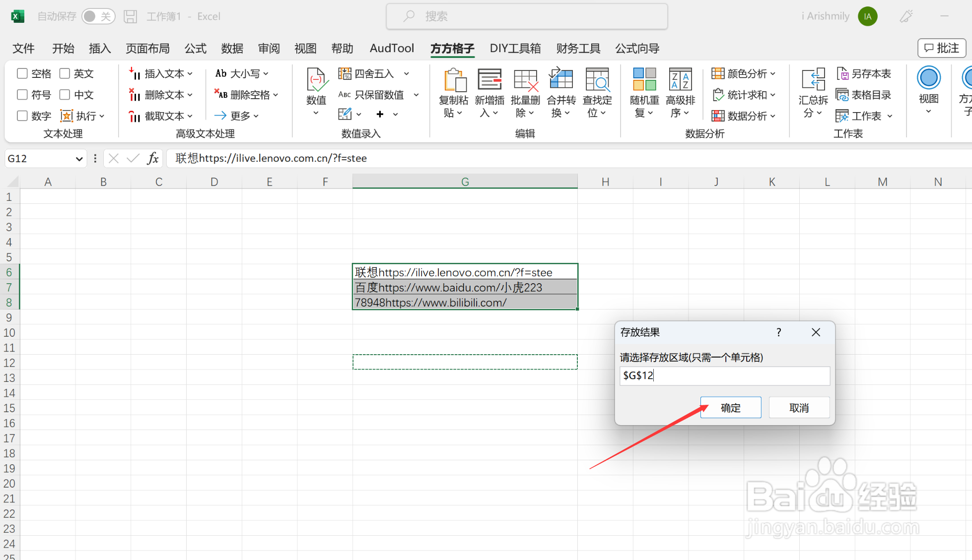Click the formula bar text field
972x560 pixels.
click(x=569, y=158)
